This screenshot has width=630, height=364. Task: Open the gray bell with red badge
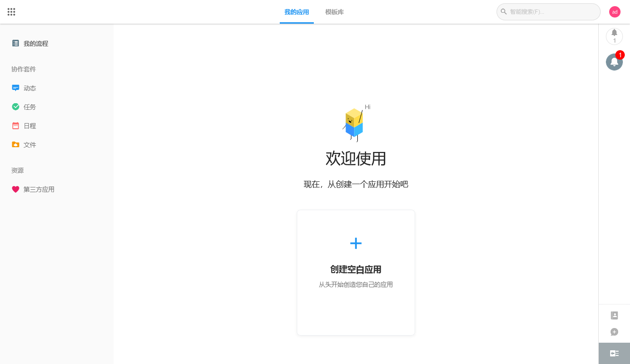click(x=614, y=62)
